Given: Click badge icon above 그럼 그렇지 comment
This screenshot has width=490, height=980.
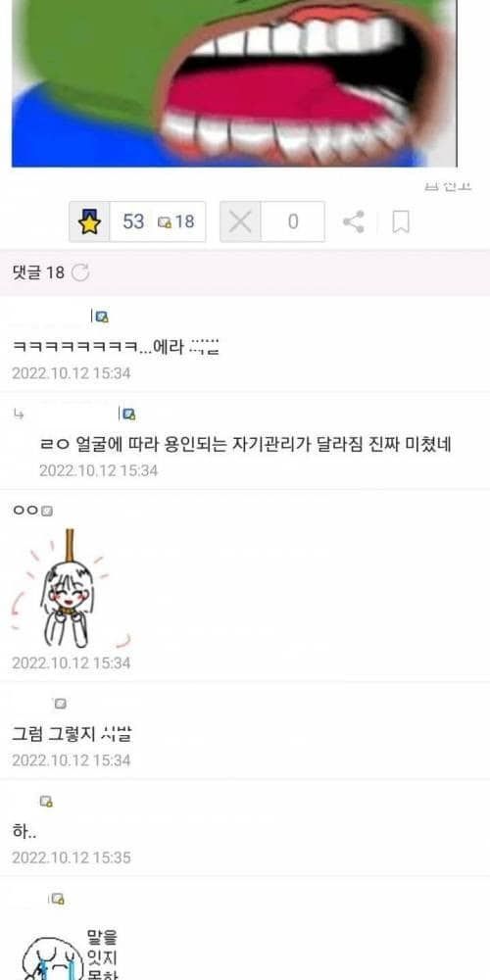Looking at the screenshot, I should pyautogui.click(x=60, y=704).
